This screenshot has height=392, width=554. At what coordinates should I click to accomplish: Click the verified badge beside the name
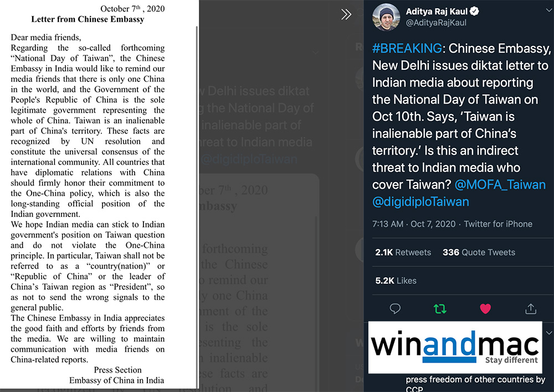pyautogui.click(x=475, y=11)
